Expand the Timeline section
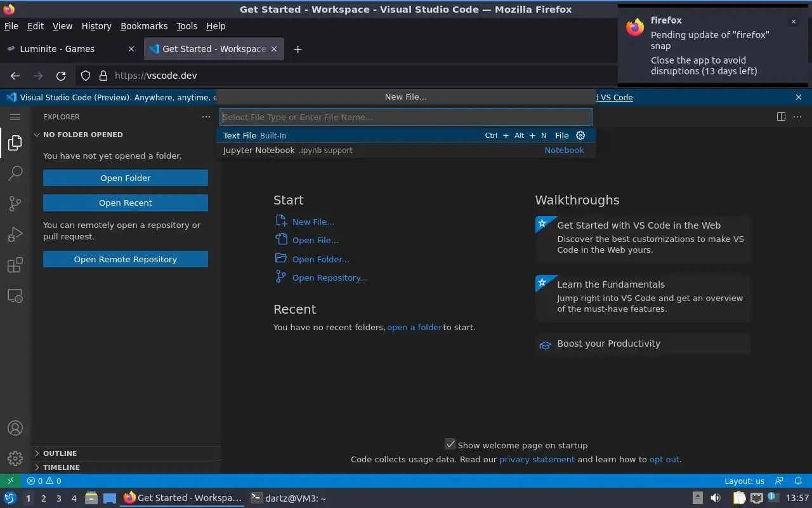This screenshot has height=508, width=812. tap(126, 467)
